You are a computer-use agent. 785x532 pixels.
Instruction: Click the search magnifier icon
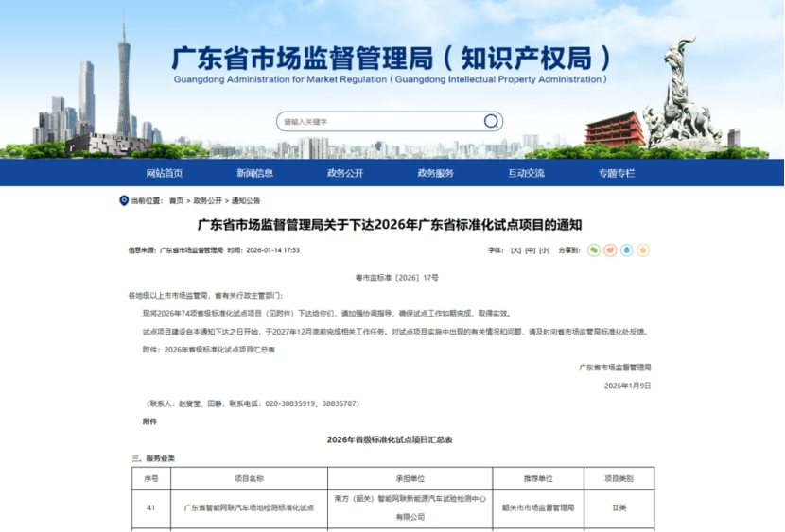[491, 121]
